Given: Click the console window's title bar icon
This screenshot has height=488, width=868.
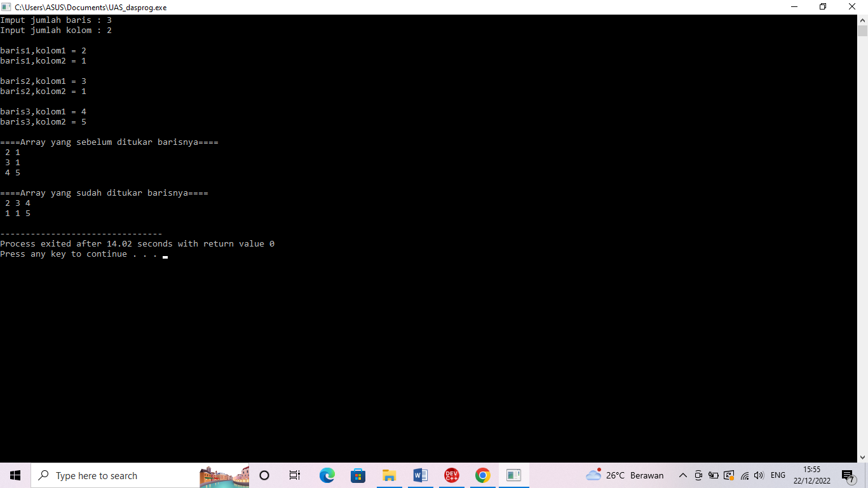Looking at the screenshot, I should [6, 7].
